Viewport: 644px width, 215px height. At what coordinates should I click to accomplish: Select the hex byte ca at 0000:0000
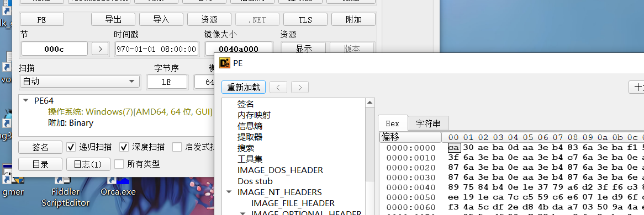coord(454,148)
